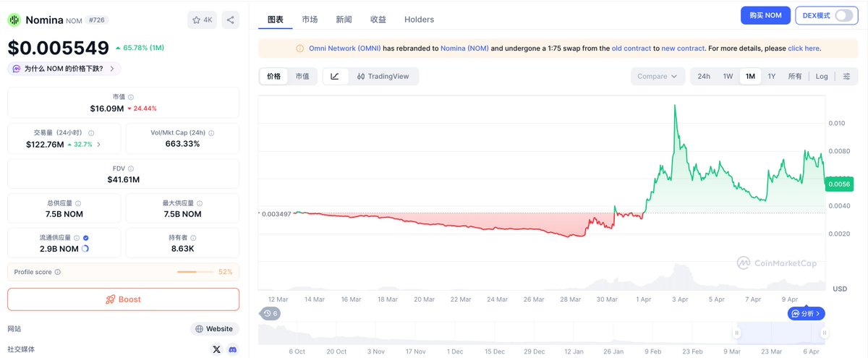Click info icon beside 持有者
The image size is (868, 358).
[x=194, y=237]
